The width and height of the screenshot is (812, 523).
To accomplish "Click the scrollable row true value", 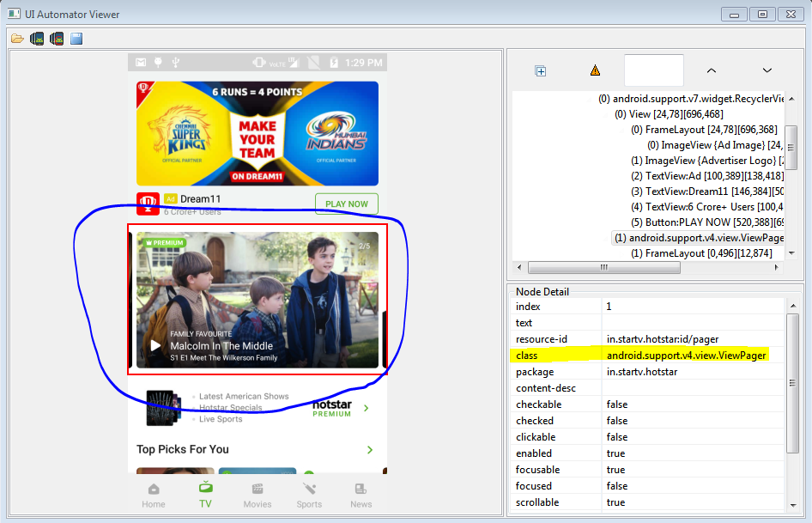I will (615, 502).
